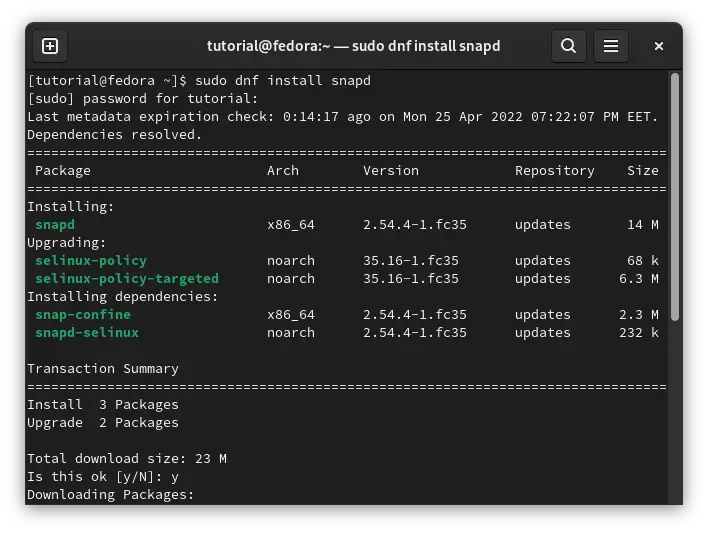Click the '2.3 M' size value
The height and width of the screenshot is (533, 708).
click(638, 314)
